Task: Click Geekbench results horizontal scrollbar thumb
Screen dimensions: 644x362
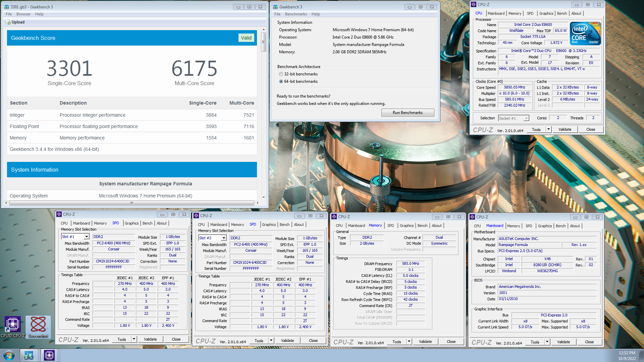Action: pos(132,203)
